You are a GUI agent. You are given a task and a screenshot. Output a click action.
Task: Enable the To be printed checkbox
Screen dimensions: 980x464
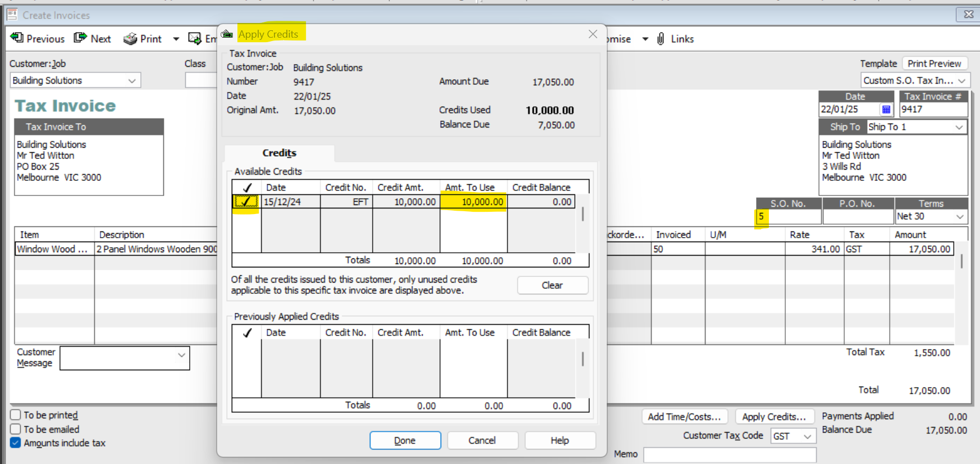coord(16,415)
